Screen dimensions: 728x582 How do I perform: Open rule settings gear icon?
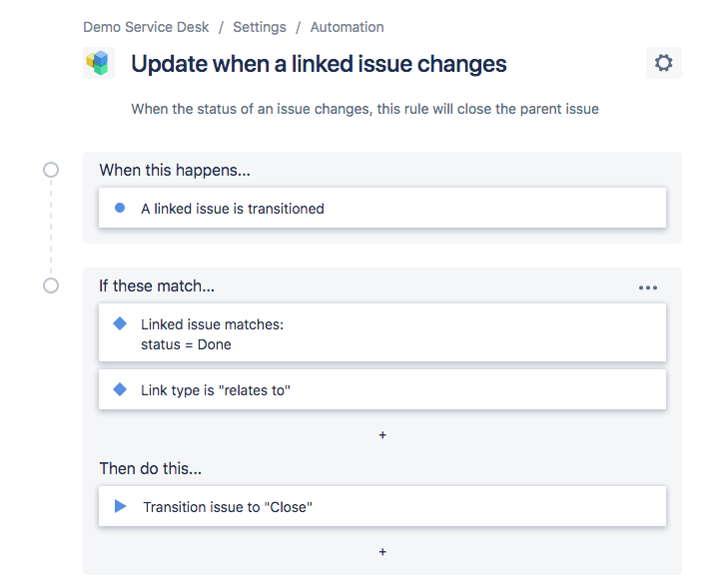pos(663,63)
